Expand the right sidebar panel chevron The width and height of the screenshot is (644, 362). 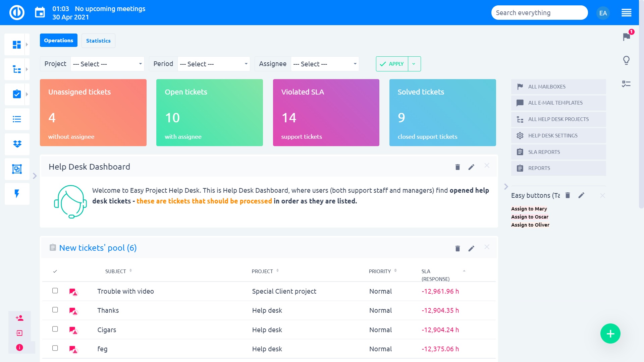506,186
